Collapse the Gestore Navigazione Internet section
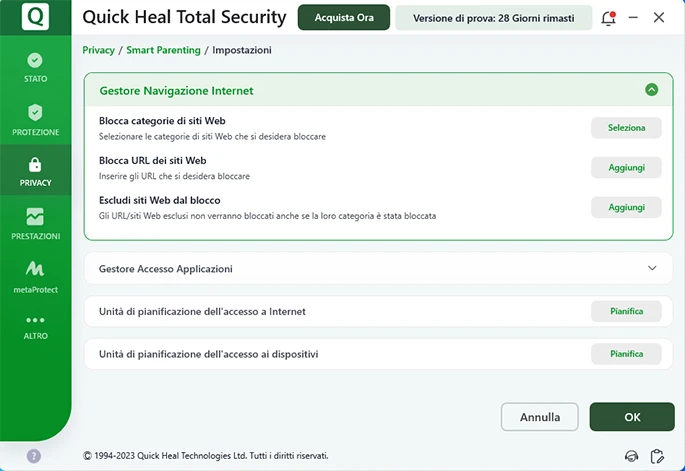 point(652,90)
